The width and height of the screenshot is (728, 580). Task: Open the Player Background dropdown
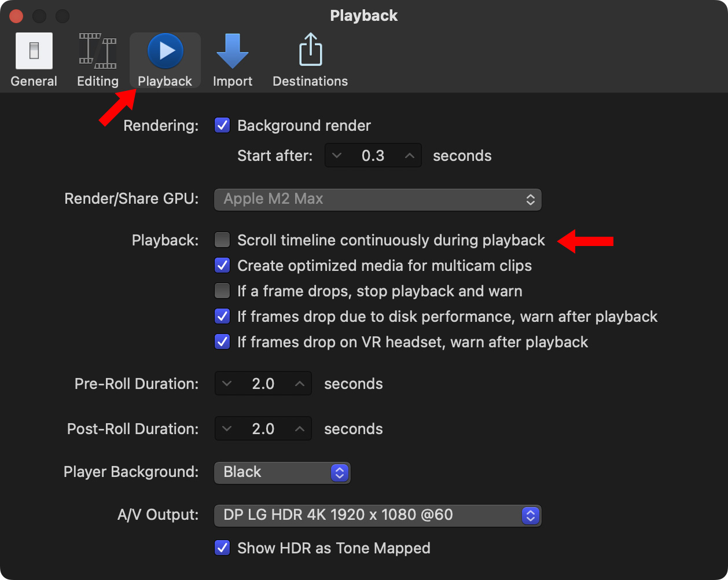[x=282, y=472]
